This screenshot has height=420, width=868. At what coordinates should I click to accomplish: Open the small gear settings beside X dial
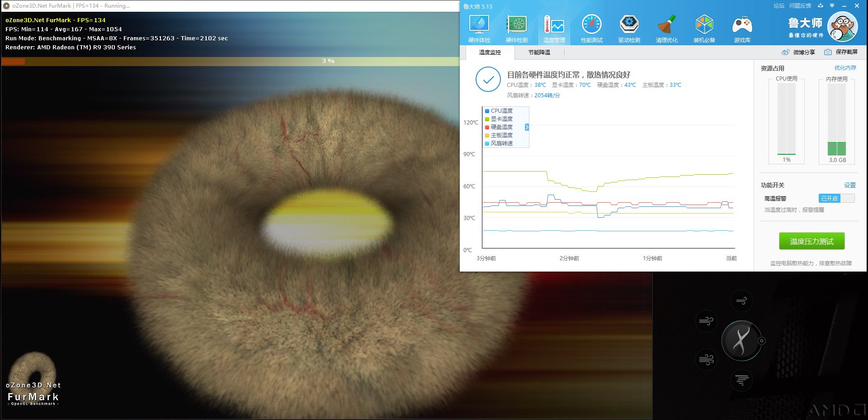pos(762,341)
